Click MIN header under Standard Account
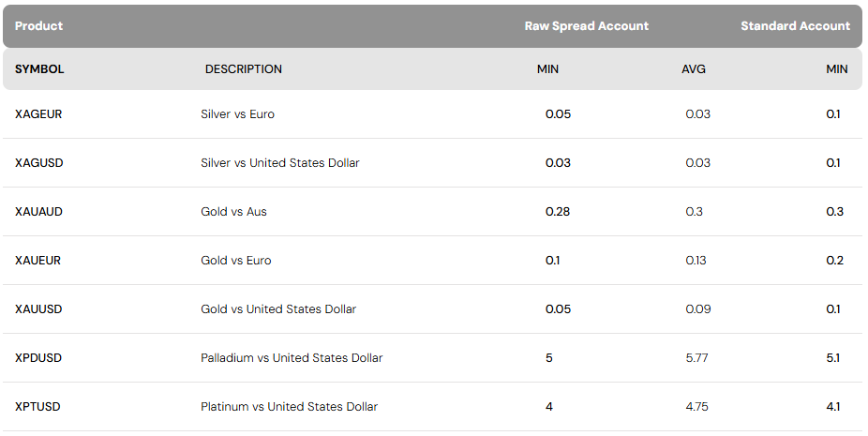 tap(836, 69)
